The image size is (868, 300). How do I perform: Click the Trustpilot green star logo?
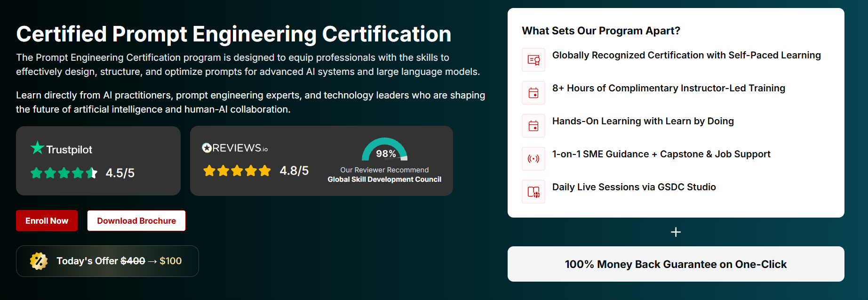coord(37,148)
